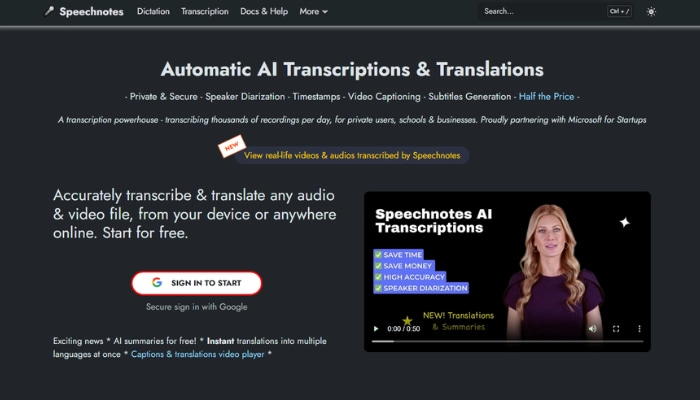Open the Transcription menu item
Screen dimensions: 700x400
pos(205,12)
